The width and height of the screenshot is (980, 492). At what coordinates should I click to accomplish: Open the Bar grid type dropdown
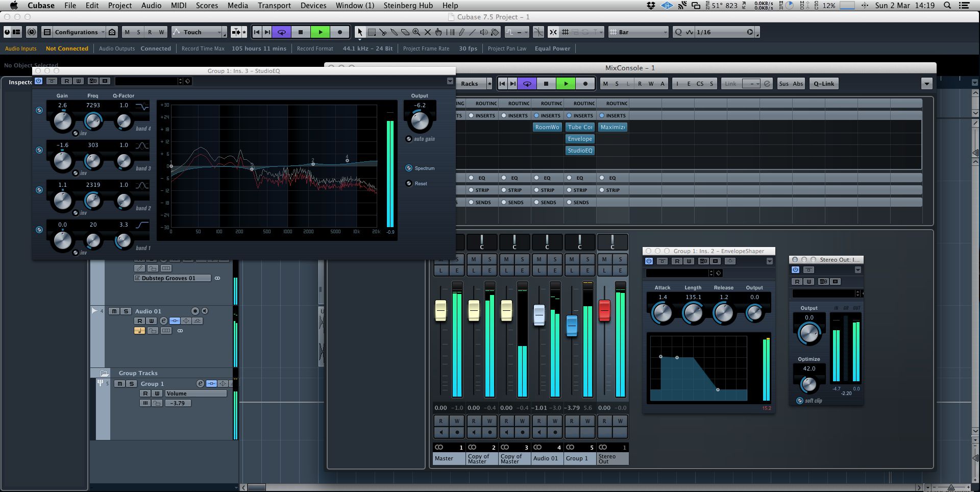[638, 32]
